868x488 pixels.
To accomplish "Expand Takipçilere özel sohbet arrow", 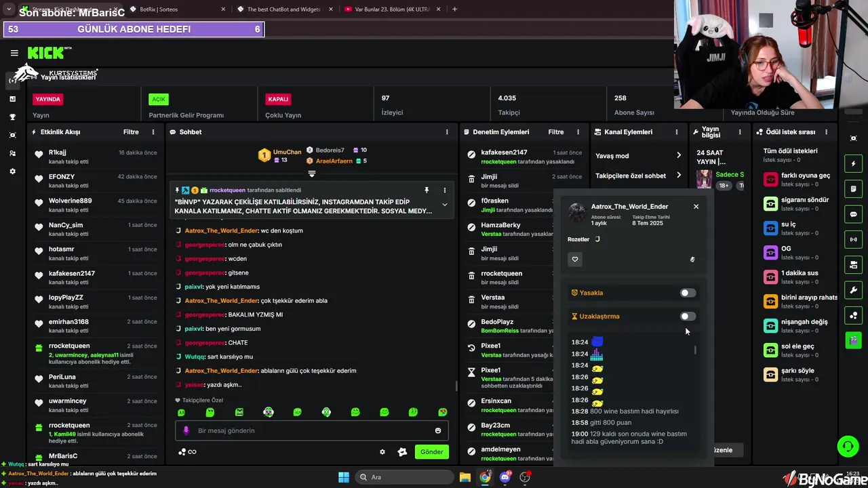I will pos(679,176).
